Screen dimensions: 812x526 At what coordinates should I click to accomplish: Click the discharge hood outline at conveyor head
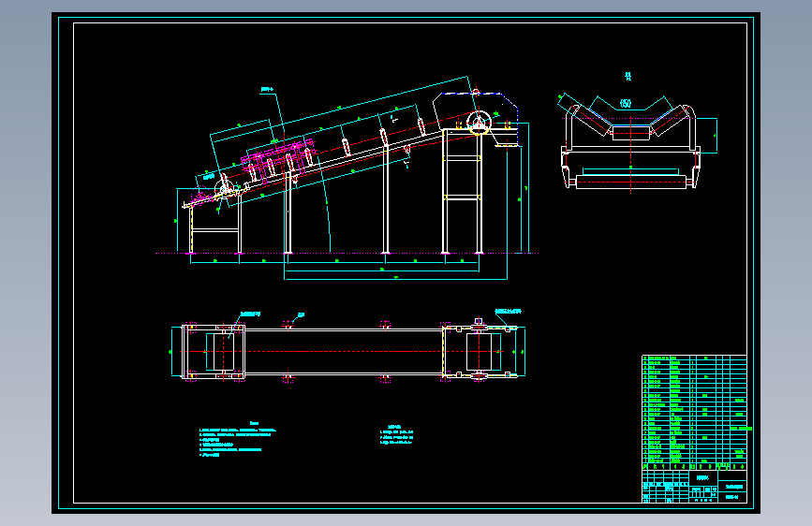pyautogui.click(x=476, y=119)
